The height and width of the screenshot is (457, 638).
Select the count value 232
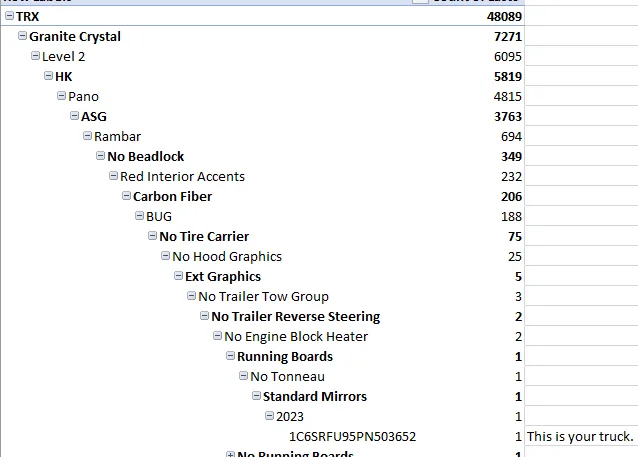511,177
